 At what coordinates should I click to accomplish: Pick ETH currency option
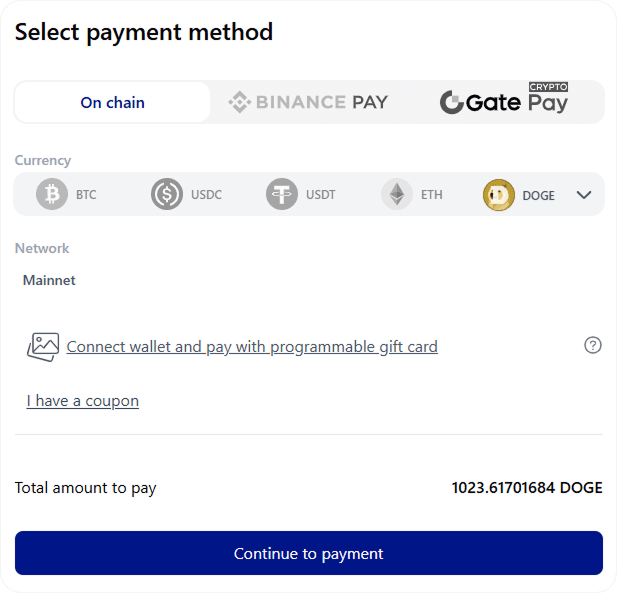pyautogui.click(x=431, y=195)
